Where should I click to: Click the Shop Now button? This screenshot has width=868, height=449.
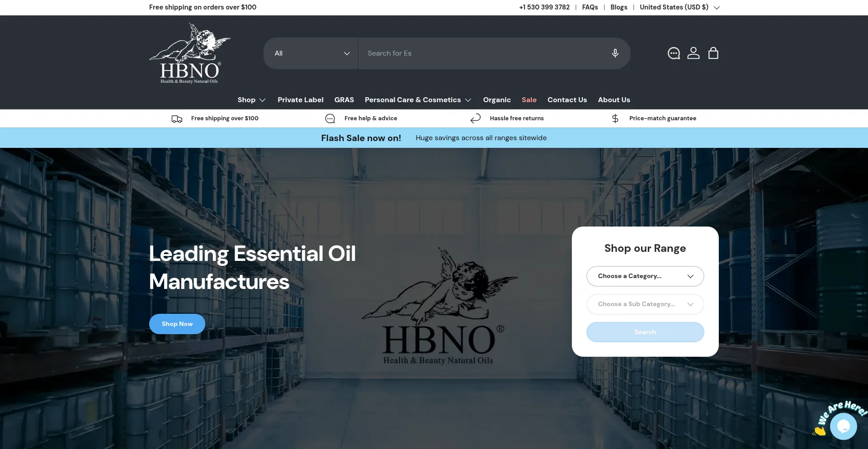pyautogui.click(x=177, y=324)
